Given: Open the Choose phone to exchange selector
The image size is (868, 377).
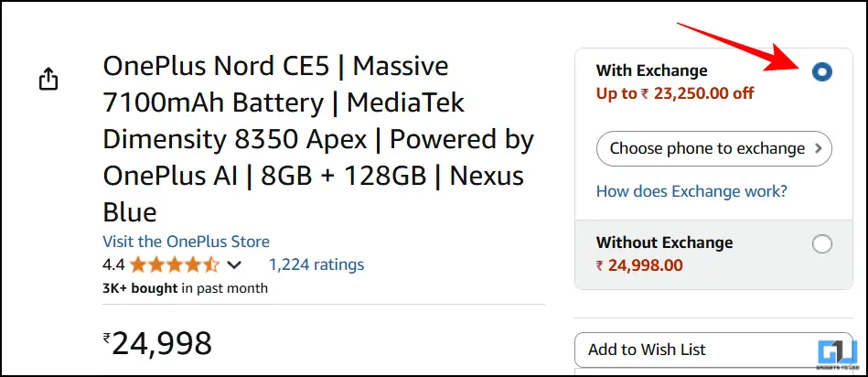Looking at the screenshot, I should coord(713,148).
